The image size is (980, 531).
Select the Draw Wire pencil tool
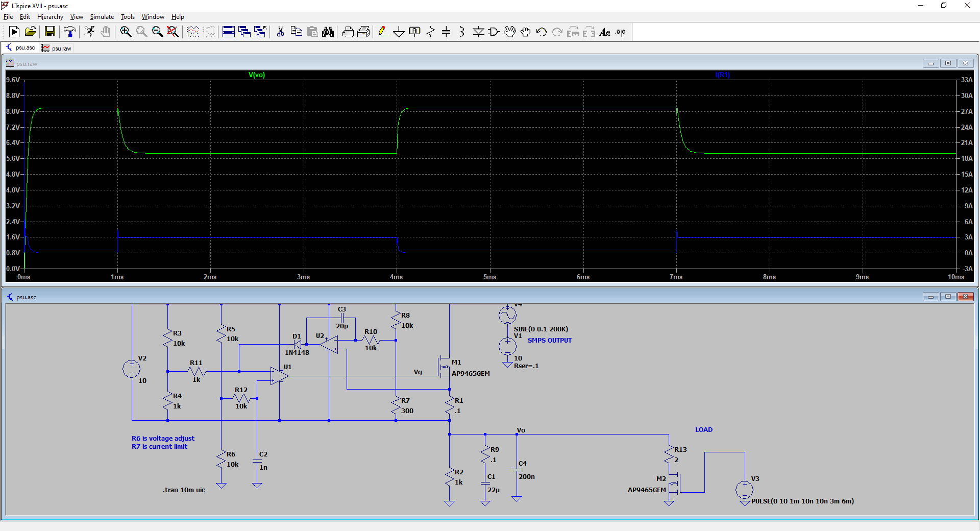tap(383, 32)
